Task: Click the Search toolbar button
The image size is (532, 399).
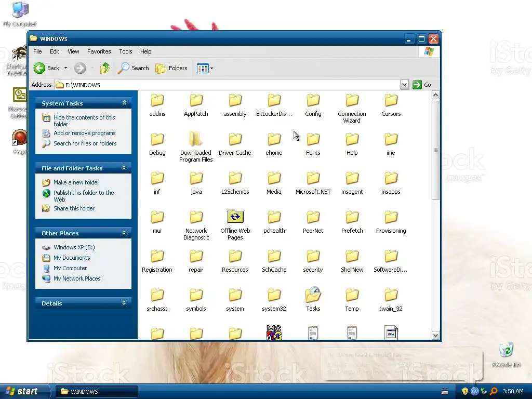Action: point(134,68)
